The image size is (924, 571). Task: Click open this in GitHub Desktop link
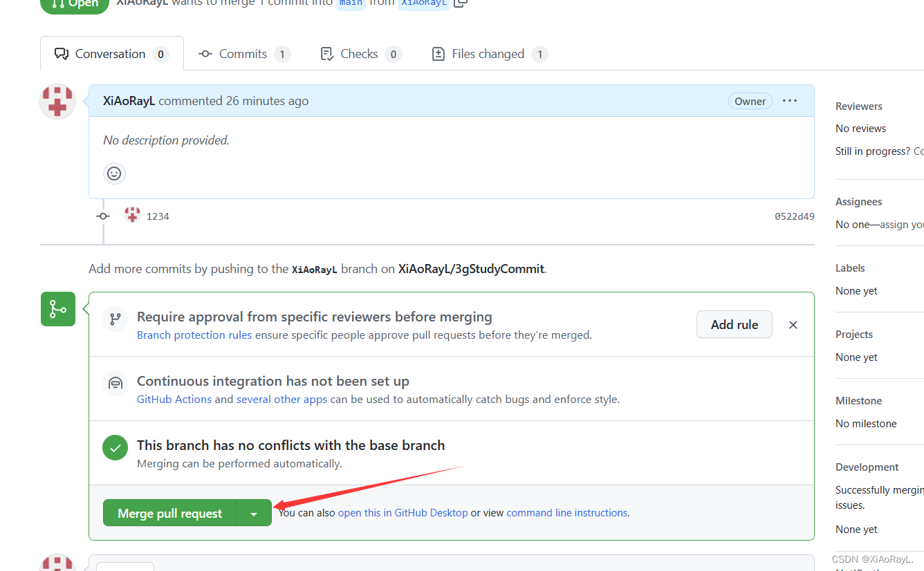(403, 513)
